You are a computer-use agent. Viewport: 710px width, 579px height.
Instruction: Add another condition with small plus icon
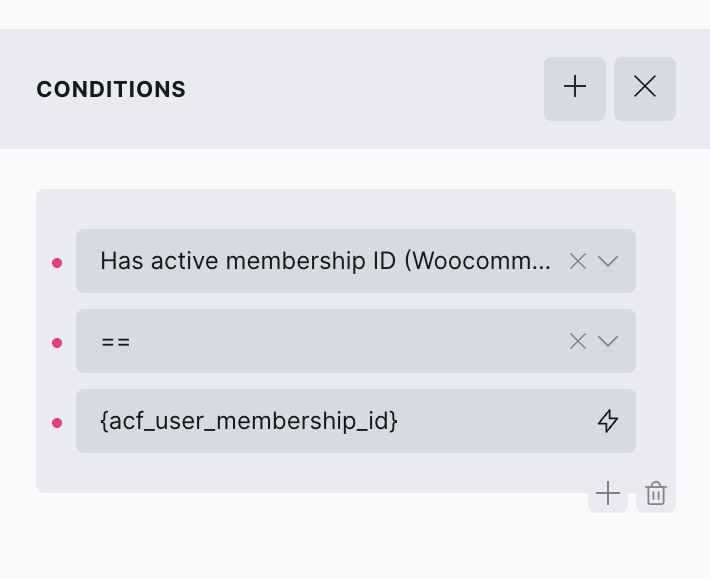(x=608, y=493)
